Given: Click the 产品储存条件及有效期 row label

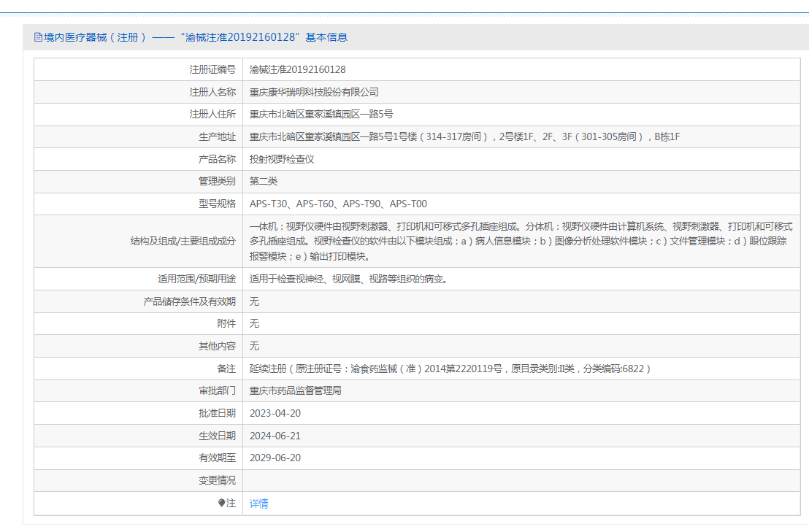Looking at the screenshot, I should (x=189, y=301).
